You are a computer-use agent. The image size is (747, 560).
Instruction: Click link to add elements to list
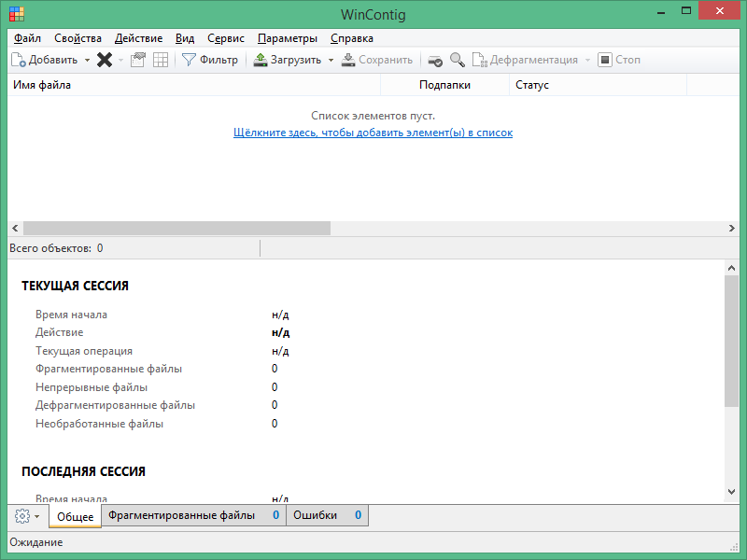point(373,133)
